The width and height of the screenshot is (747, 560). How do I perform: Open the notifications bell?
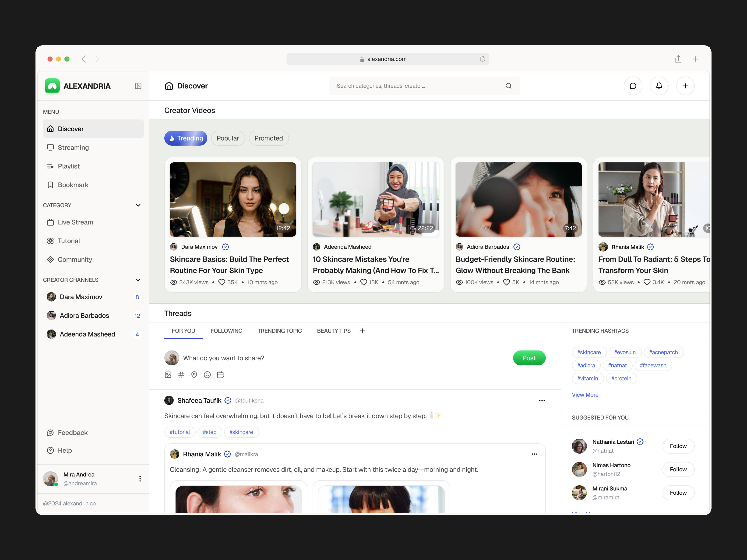point(659,86)
